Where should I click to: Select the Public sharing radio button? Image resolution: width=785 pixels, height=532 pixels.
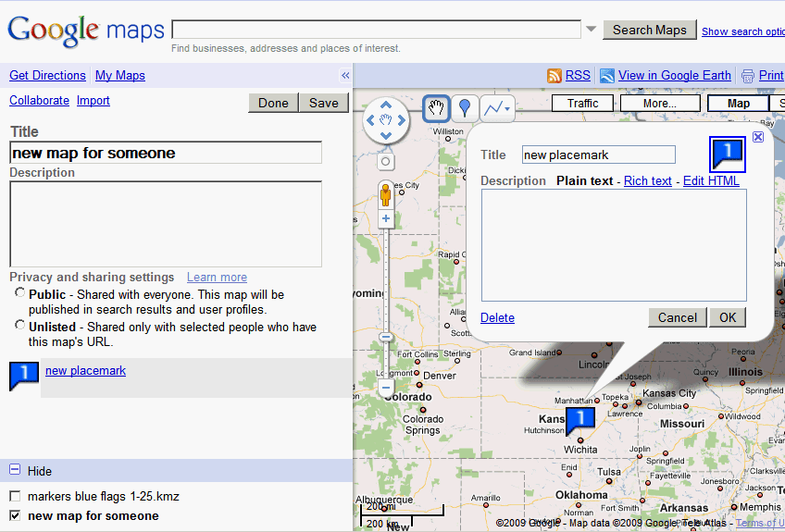coord(20,292)
